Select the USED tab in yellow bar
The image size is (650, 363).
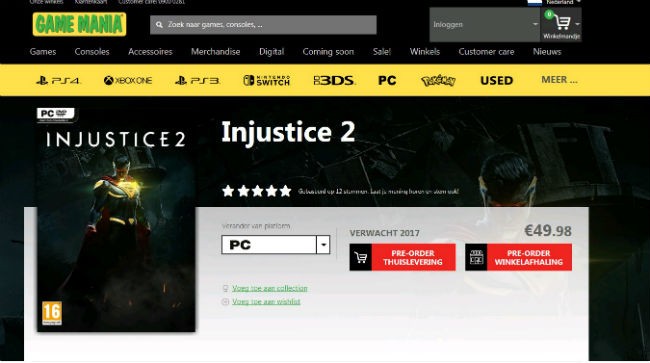pyautogui.click(x=497, y=80)
